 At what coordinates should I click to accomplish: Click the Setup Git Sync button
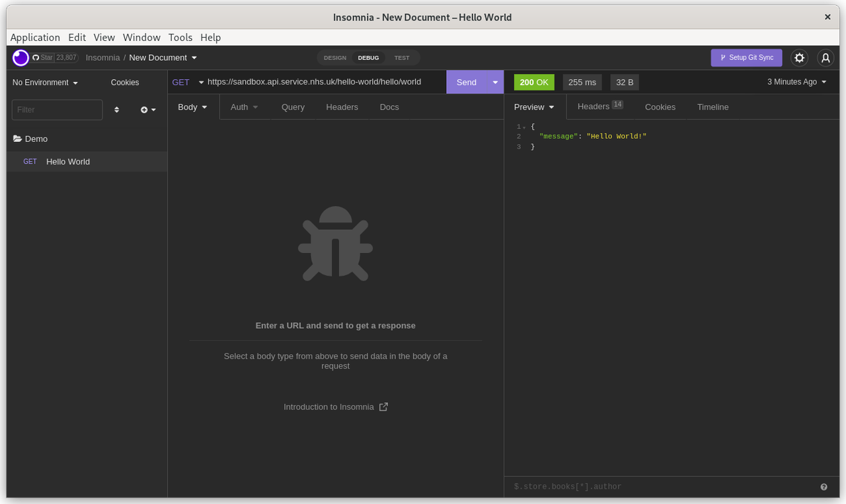point(747,58)
